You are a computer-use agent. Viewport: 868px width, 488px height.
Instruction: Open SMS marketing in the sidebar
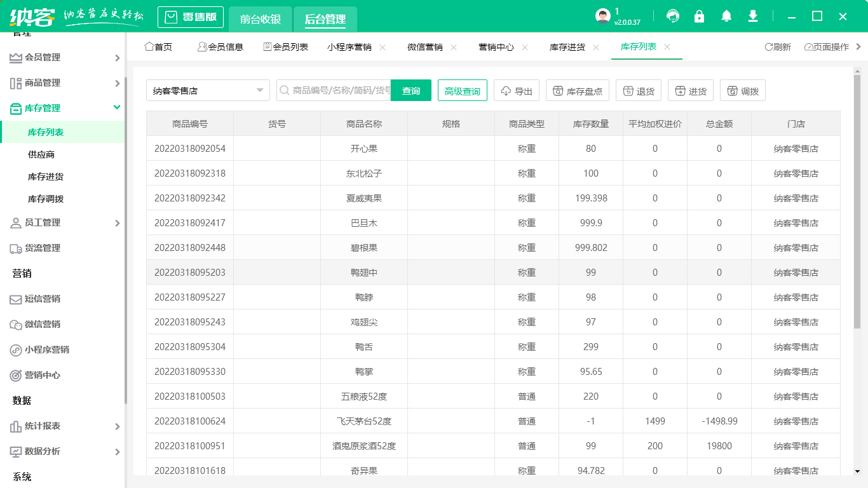(42, 299)
